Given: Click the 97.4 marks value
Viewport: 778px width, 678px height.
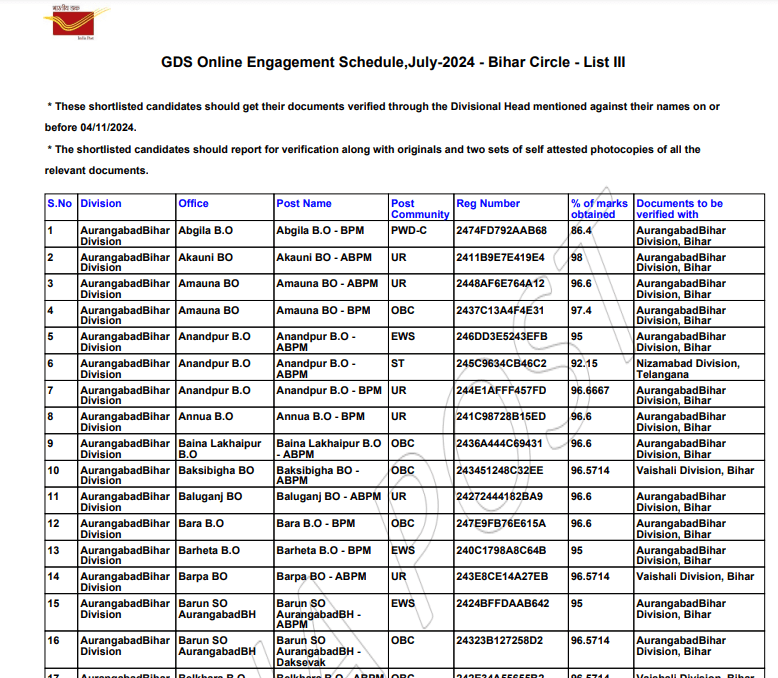Looking at the screenshot, I should pyautogui.click(x=581, y=310).
